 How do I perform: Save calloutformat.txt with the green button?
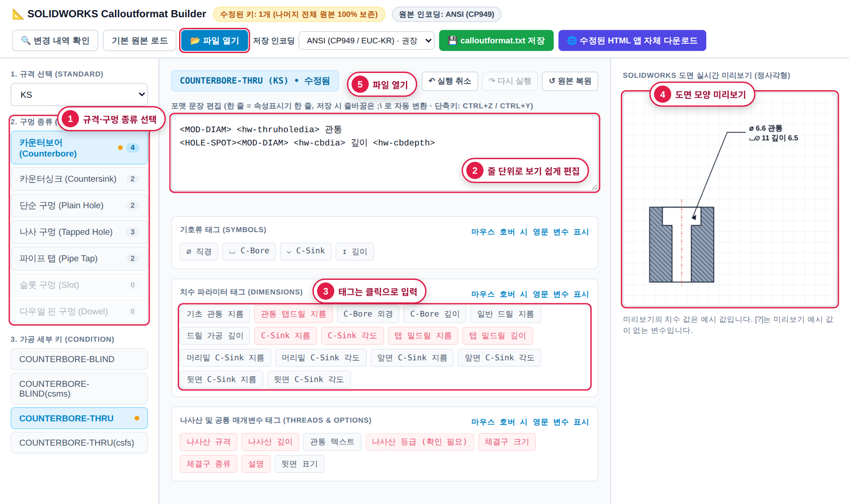pyautogui.click(x=496, y=41)
